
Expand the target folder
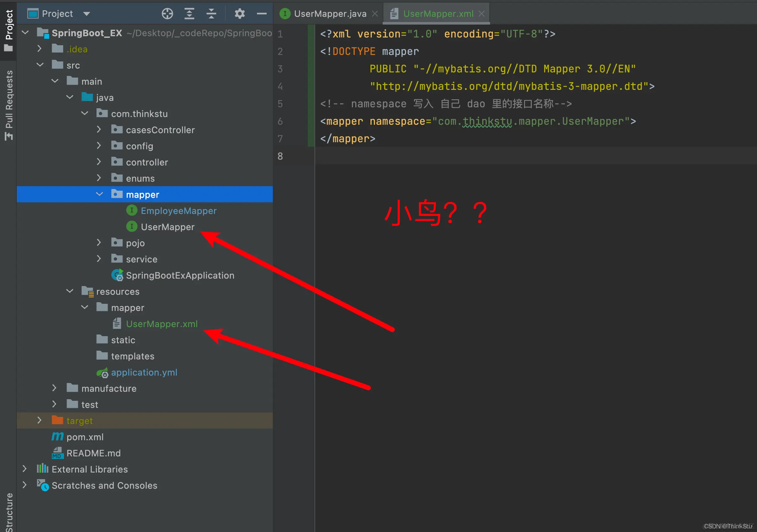(x=39, y=420)
